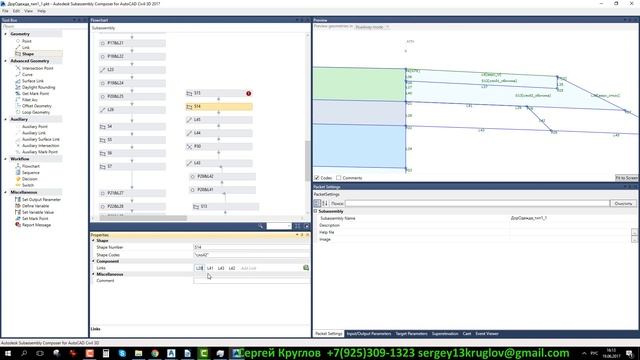Select link L41 in Links property

click(210, 268)
